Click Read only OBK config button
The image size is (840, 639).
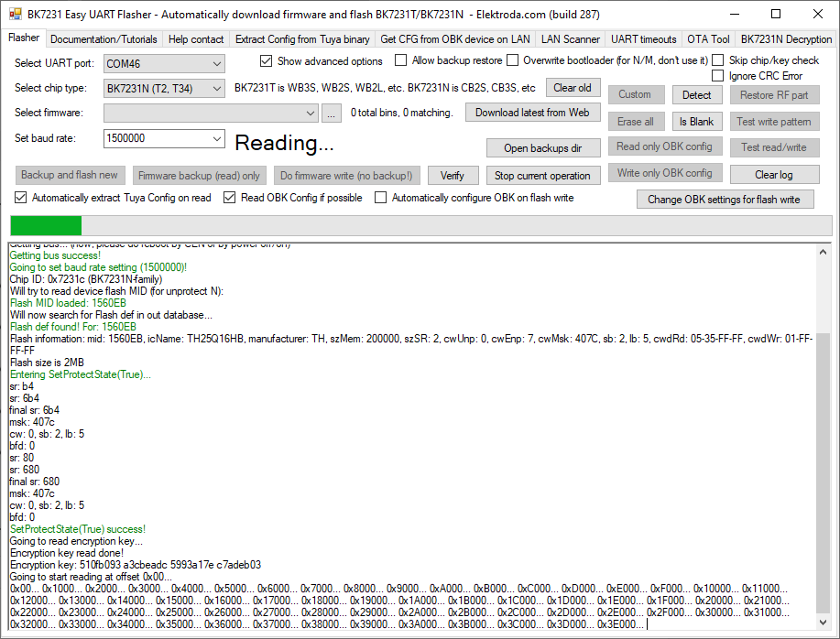(x=665, y=146)
